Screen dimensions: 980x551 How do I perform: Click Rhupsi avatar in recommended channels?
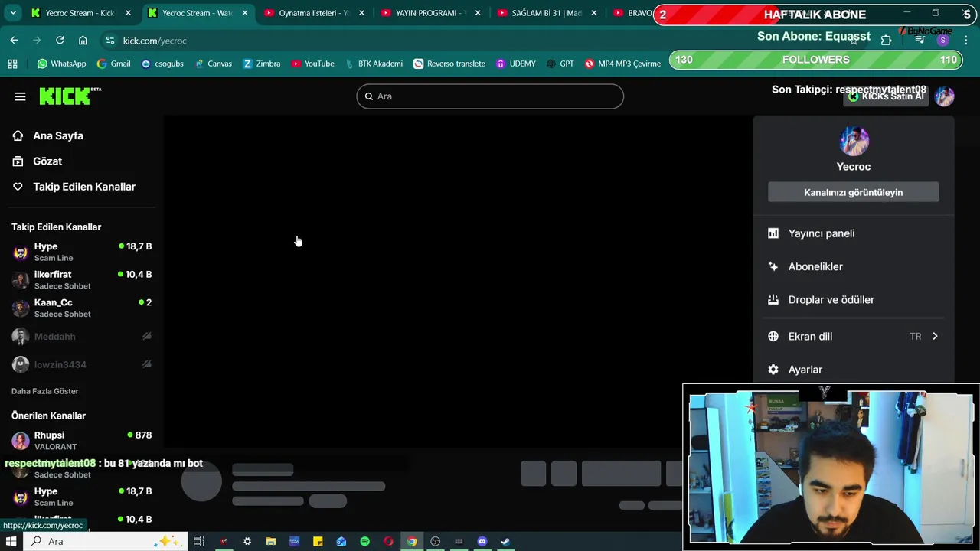tap(21, 441)
